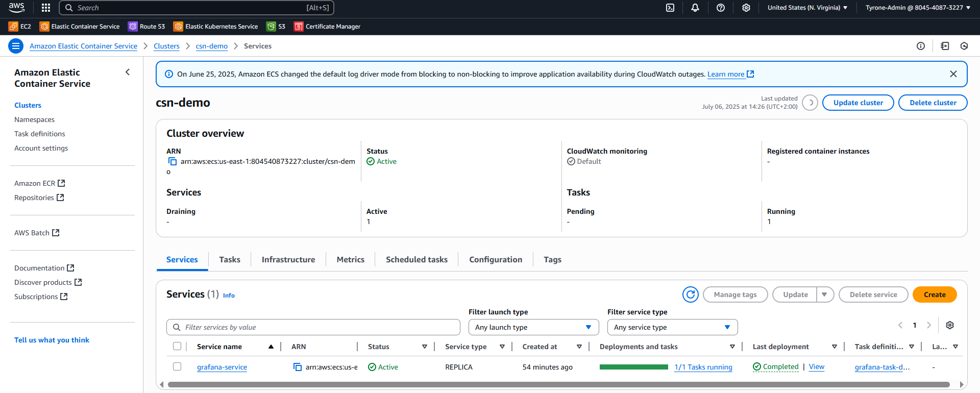Open the S3 shortcut

tap(276, 27)
